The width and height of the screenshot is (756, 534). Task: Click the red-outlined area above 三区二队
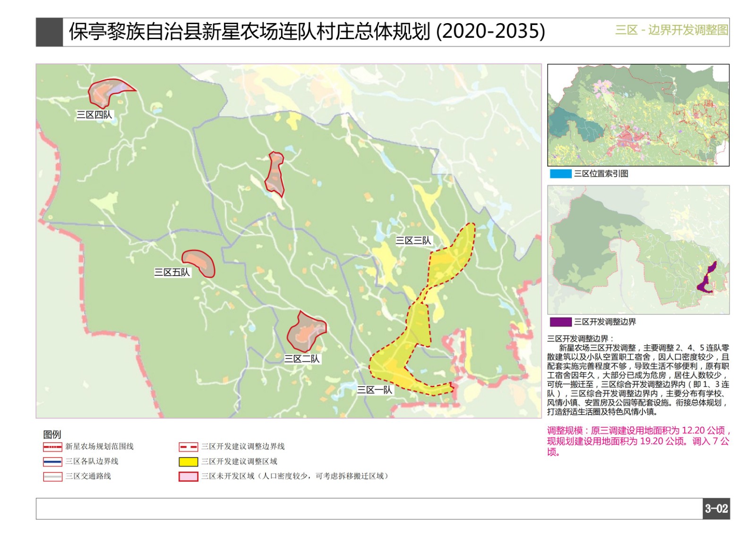(306, 332)
